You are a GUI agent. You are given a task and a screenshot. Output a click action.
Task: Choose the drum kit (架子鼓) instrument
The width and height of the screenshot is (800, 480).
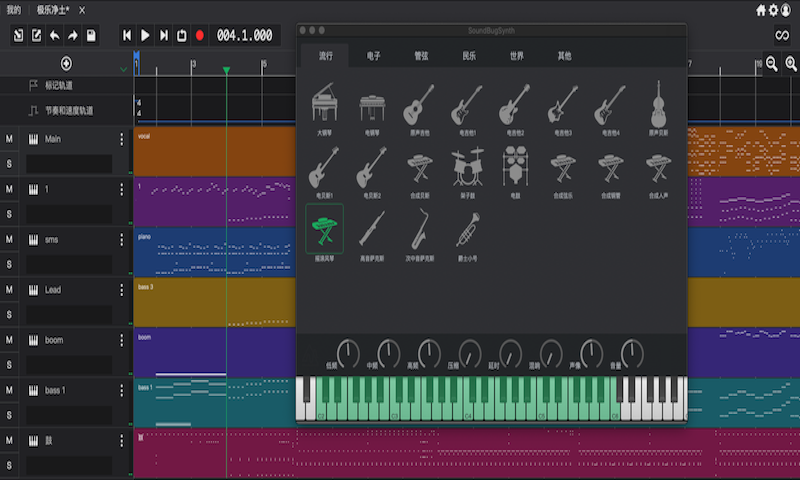[467, 168]
